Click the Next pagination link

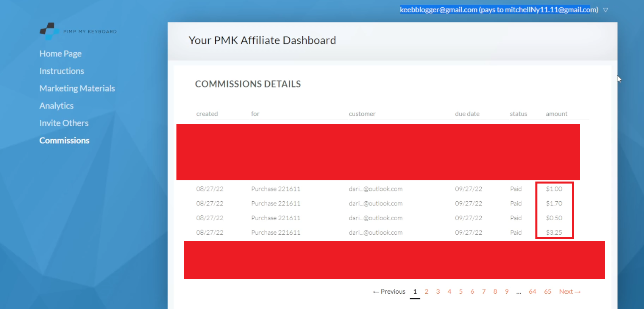click(x=570, y=292)
